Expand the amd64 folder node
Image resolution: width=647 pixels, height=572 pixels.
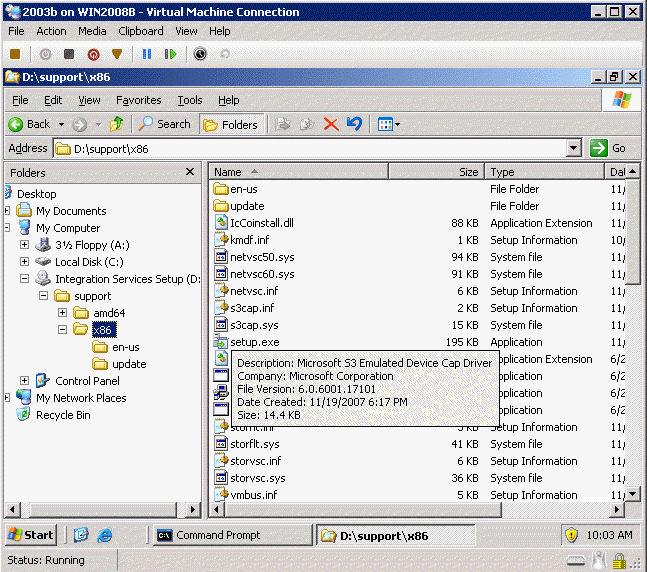coord(62,312)
